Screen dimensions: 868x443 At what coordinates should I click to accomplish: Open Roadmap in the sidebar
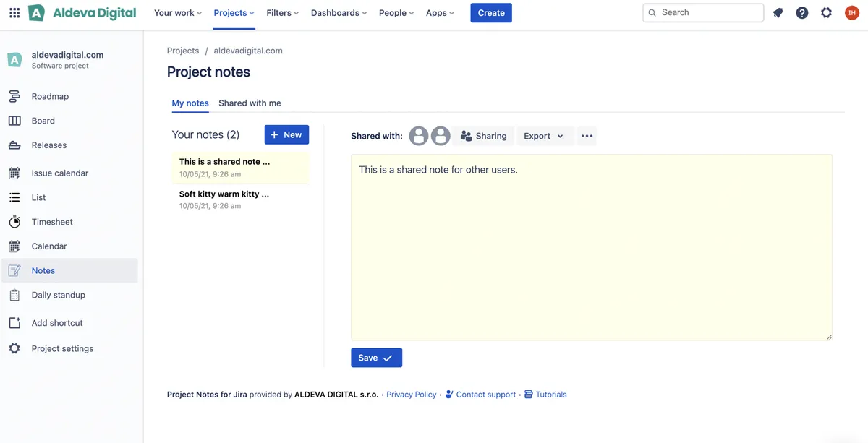pos(70,96)
